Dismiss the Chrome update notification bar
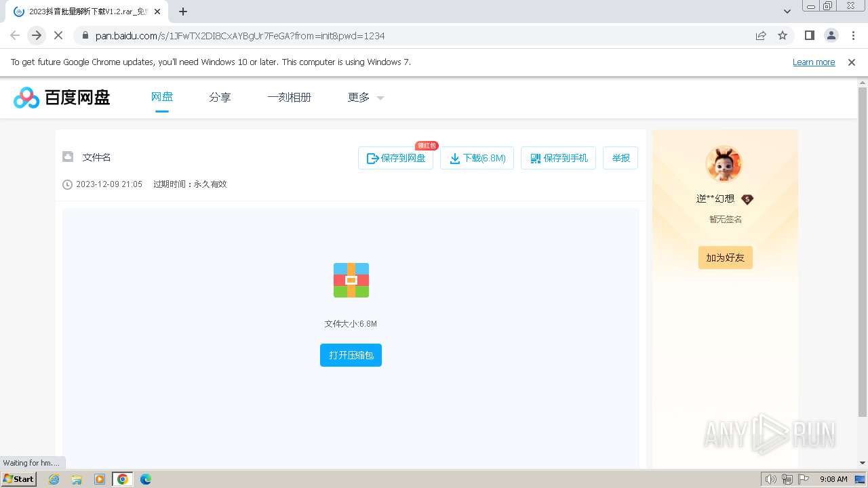This screenshot has height=488, width=868. [x=852, y=62]
